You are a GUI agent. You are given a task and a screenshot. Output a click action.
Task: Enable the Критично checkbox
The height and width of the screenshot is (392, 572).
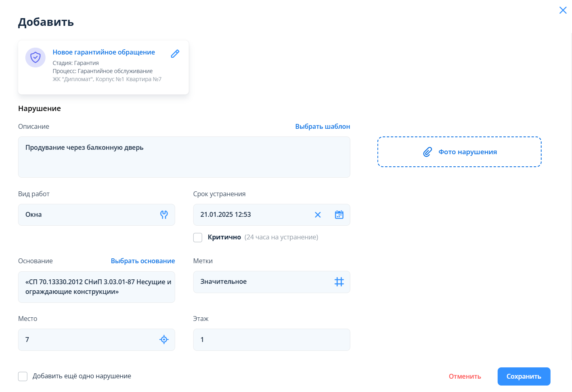(x=198, y=237)
